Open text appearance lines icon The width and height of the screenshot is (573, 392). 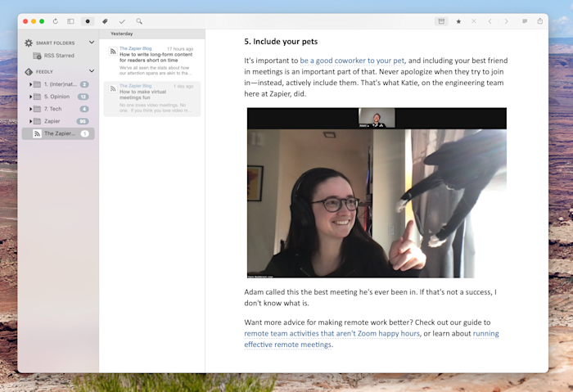(525, 21)
